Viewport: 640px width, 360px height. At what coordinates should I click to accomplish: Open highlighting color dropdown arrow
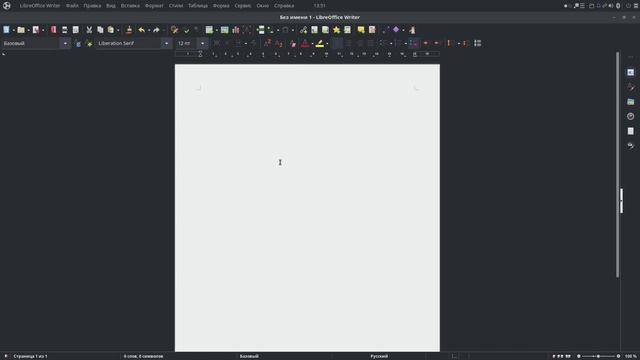tap(327, 44)
